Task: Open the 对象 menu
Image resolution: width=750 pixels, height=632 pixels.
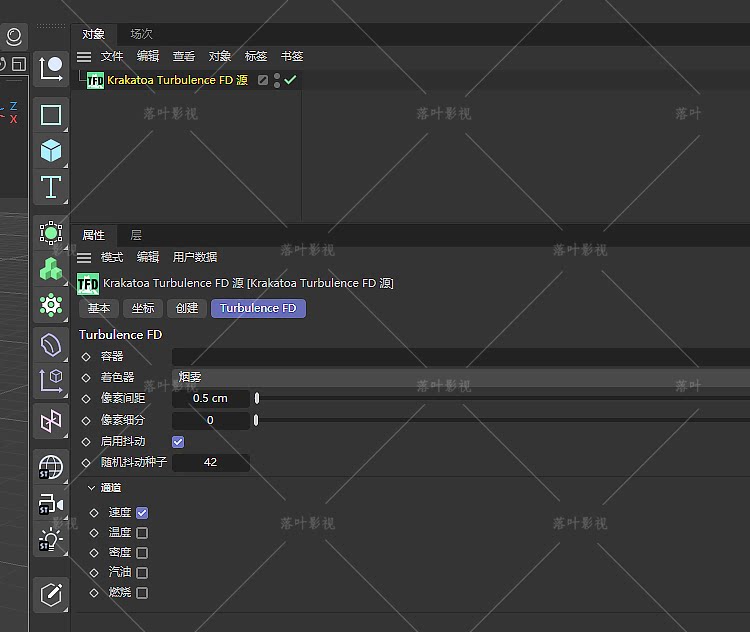Action: (x=220, y=56)
